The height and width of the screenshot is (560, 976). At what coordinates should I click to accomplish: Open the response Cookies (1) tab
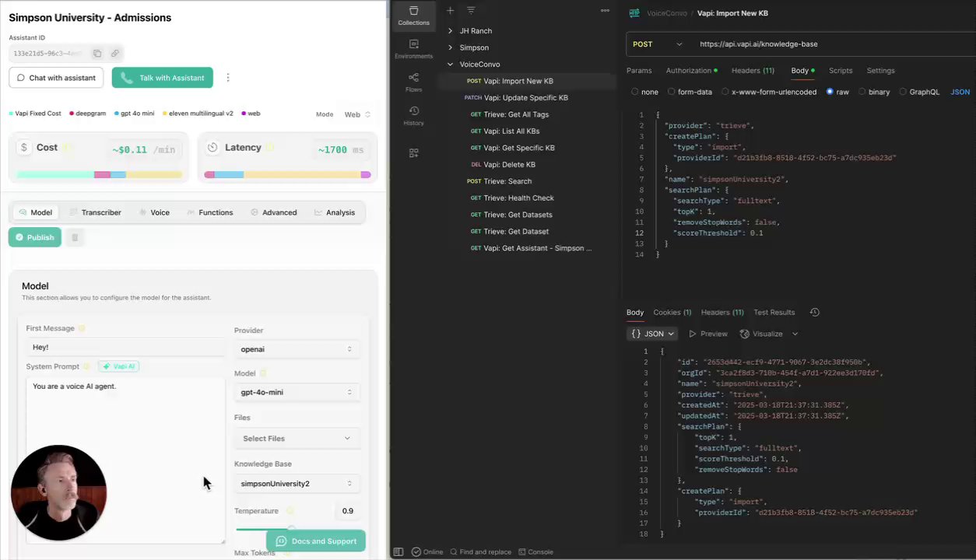(x=672, y=313)
